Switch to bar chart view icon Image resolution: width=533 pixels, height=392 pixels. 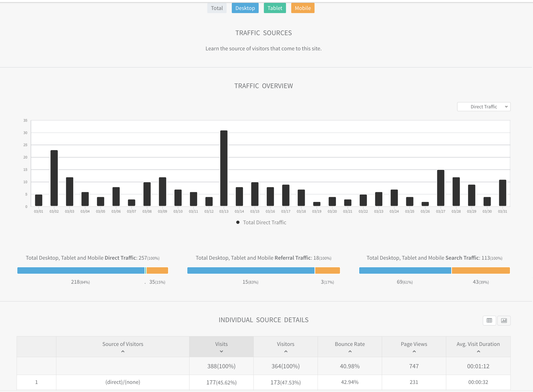pos(504,320)
